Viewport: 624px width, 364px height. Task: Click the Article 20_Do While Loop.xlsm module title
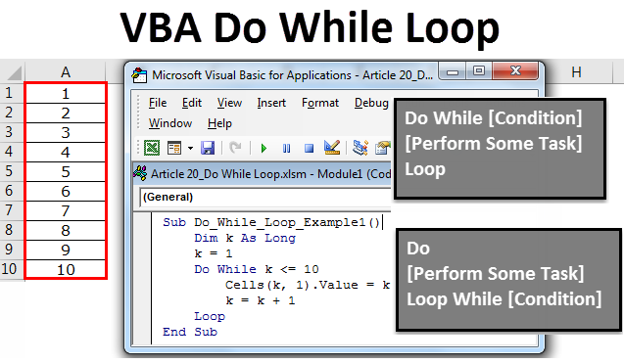pyautogui.click(x=270, y=173)
